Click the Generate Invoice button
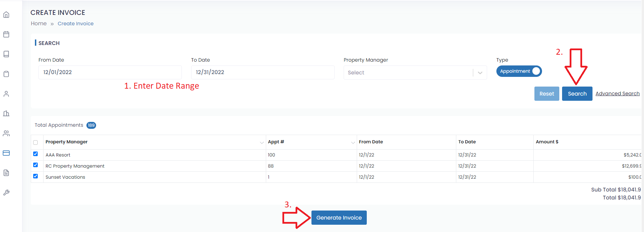This screenshot has height=232, width=644. coord(339,218)
